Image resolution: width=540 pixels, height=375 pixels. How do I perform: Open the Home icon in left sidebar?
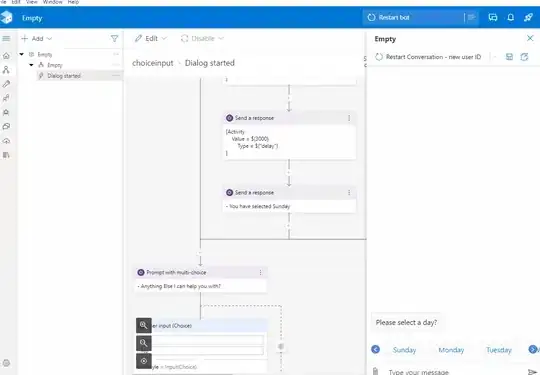(x=6, y=55)
